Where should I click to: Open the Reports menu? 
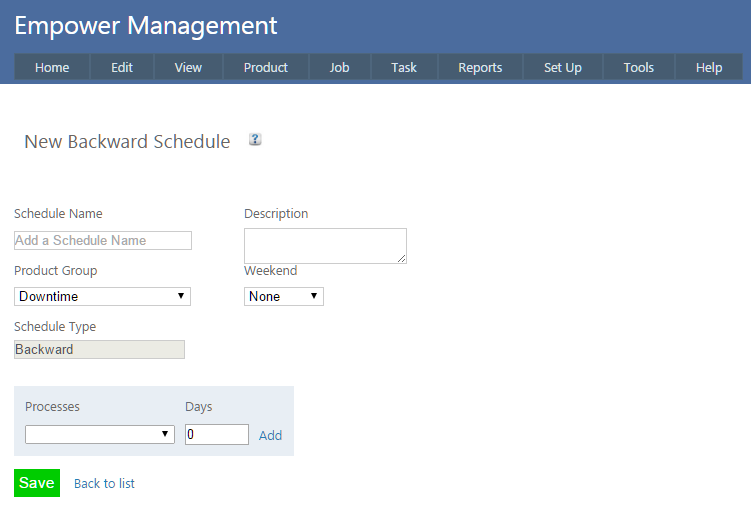pyautogui.click(x=480, y=68)
